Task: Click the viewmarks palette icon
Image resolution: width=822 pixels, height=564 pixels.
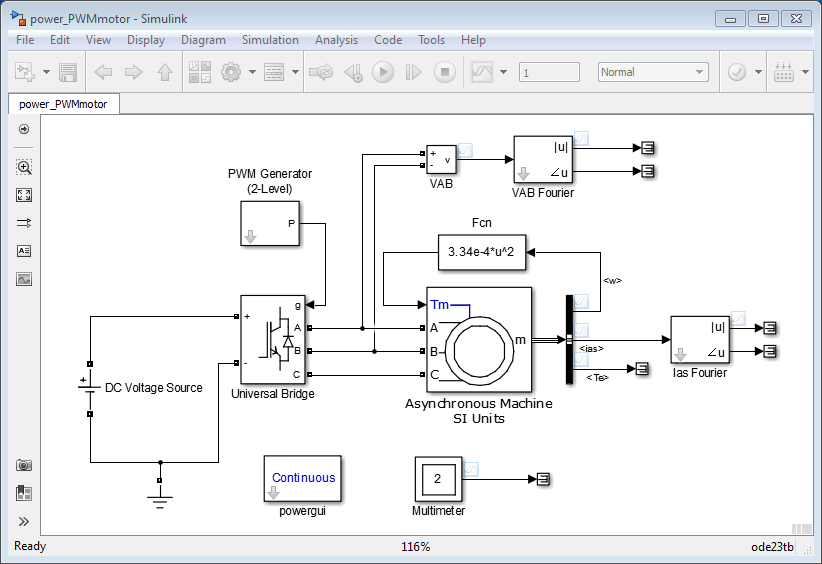Action: coord(24,493)
